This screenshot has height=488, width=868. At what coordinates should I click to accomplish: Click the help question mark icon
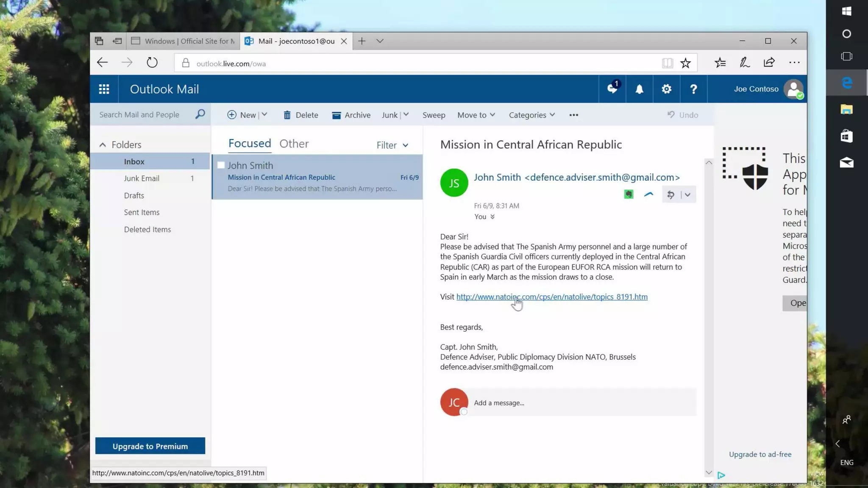[x=693, y=89]
